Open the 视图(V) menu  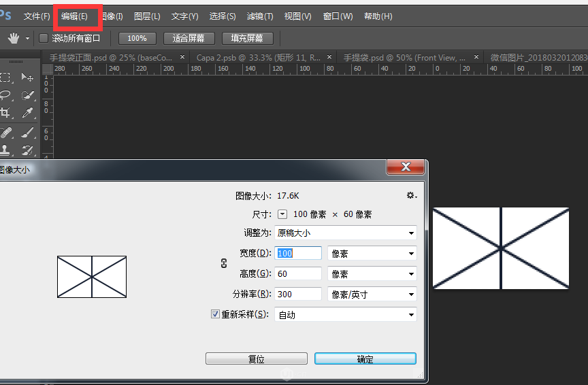(298, 16)
